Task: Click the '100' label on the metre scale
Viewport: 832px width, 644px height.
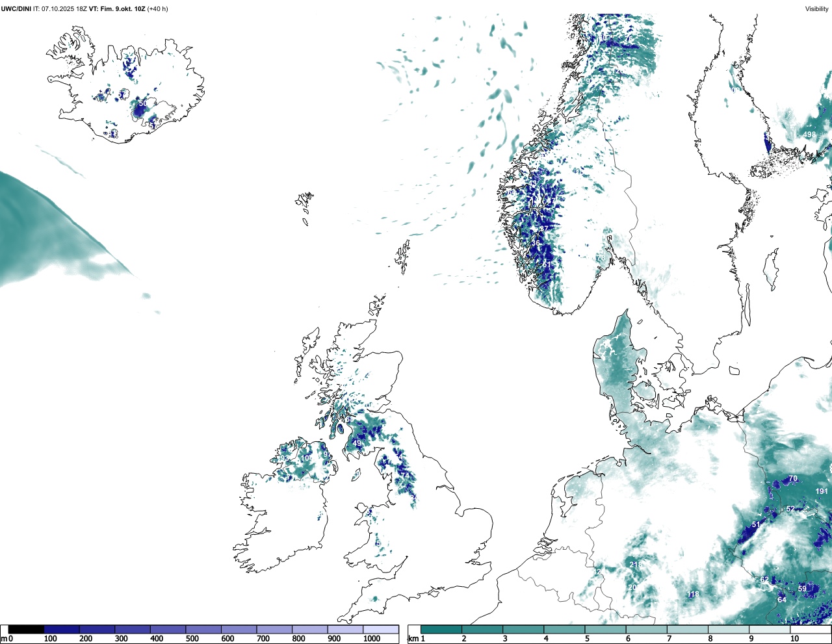Action: coord(49,639)
